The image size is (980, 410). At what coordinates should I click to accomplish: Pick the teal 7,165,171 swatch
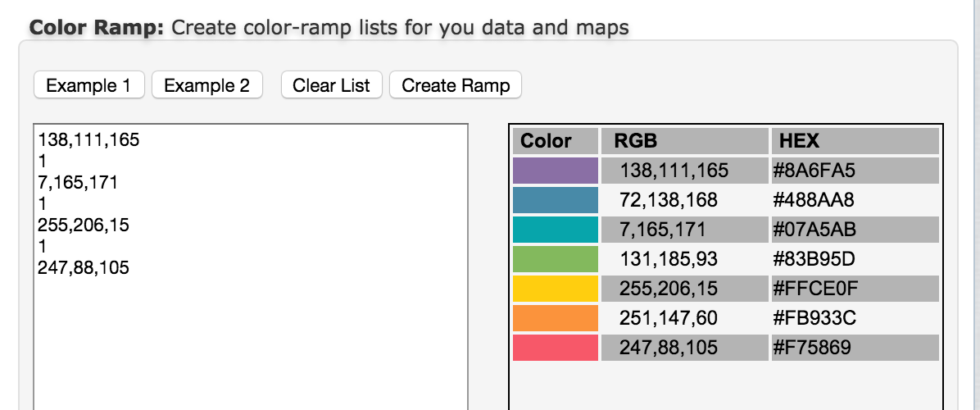(x=556, y=230)
